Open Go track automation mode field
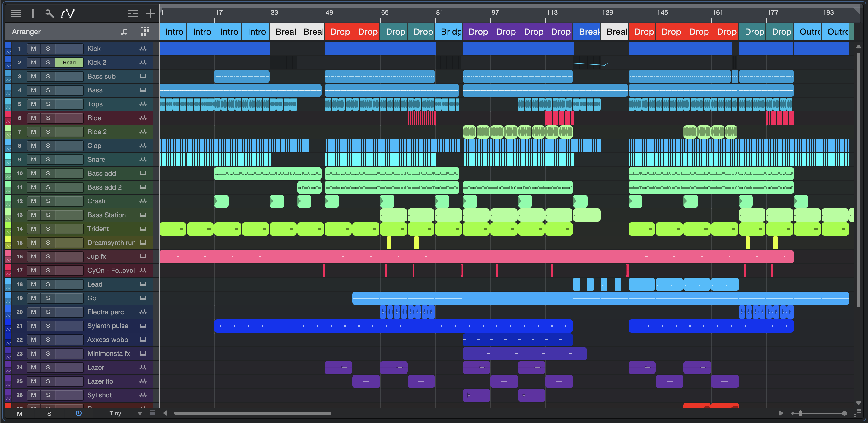Image resolution: width=868 pixels, height=423 pixels. [69, 298]
